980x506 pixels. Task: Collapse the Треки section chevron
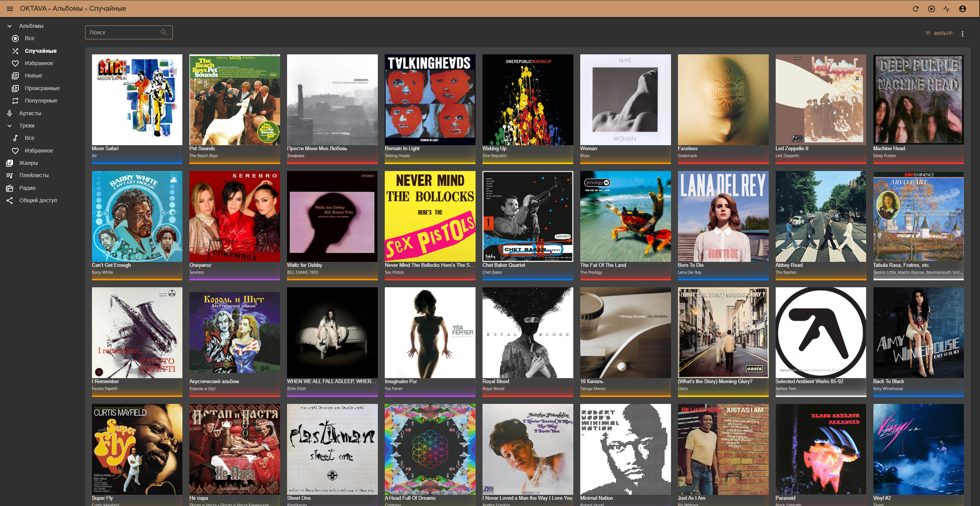pyautogui.click(x=9, y=126)
